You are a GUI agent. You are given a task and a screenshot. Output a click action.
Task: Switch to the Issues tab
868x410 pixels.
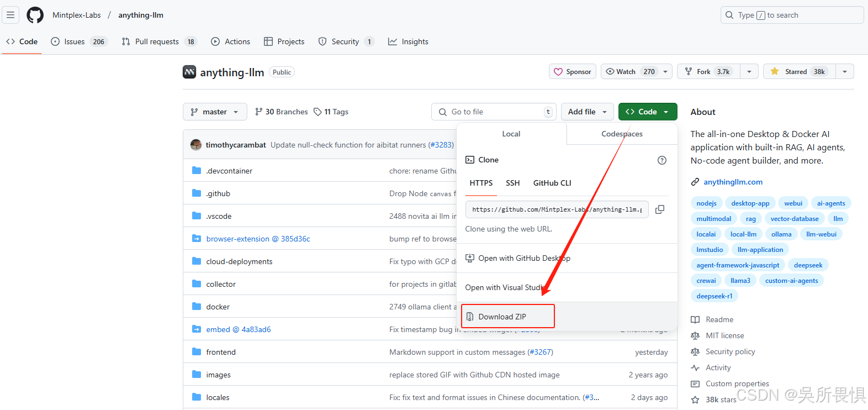(x=78, y=41)
